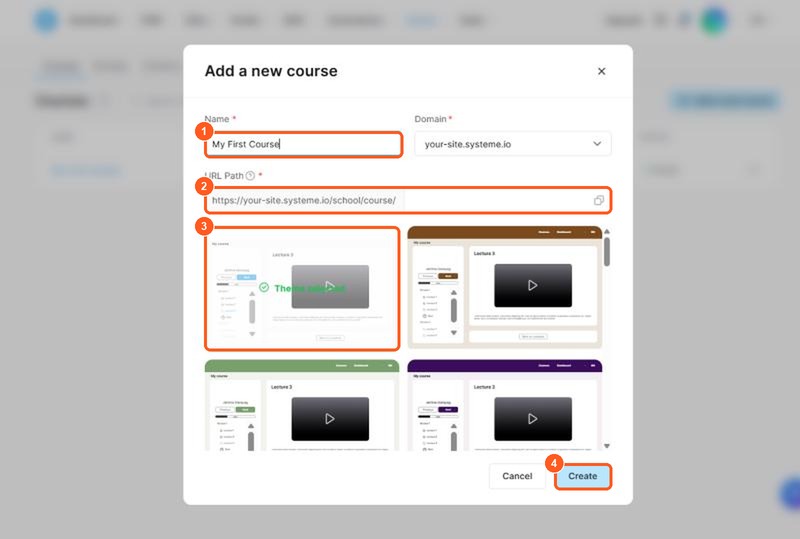Click the blurred profile avatar in background page
This screenshot has height=539, width=800.
pyautogui.click(x=714, y=21)
